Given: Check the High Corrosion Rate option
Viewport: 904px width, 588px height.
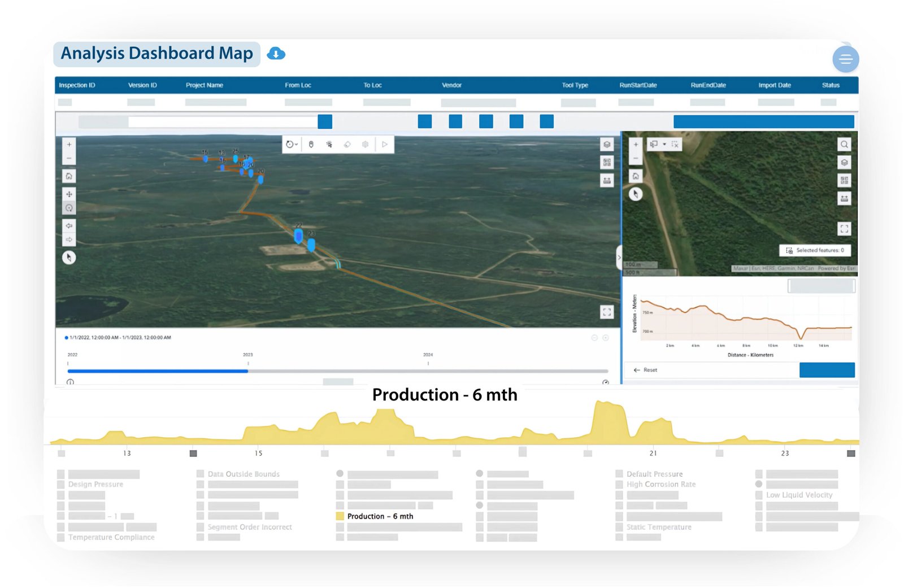Looking at the screenshot, I should tap(619, 485).
